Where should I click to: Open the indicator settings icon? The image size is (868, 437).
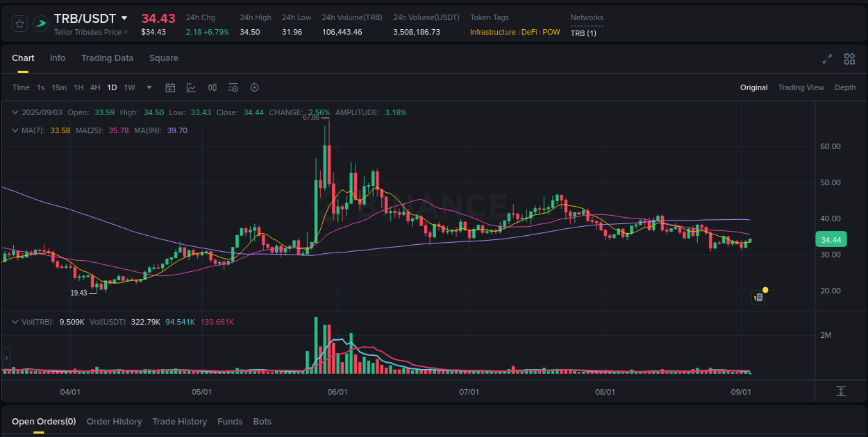pos(233,87)
